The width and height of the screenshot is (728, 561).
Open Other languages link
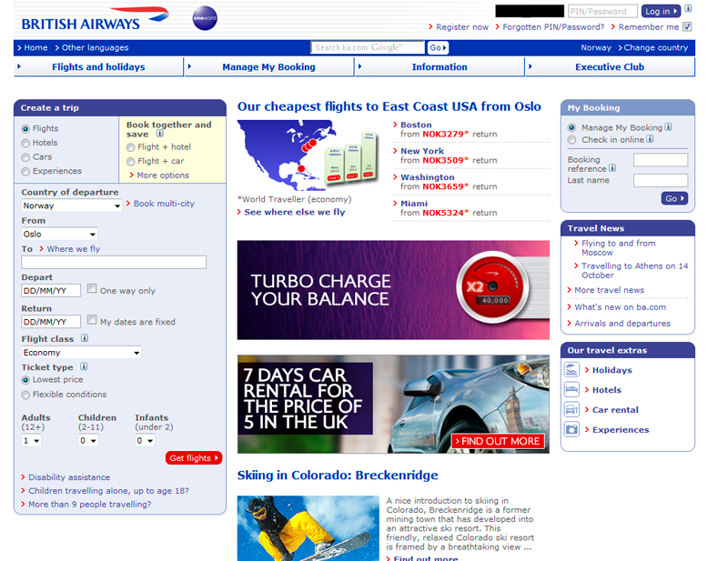pos(95,47)
